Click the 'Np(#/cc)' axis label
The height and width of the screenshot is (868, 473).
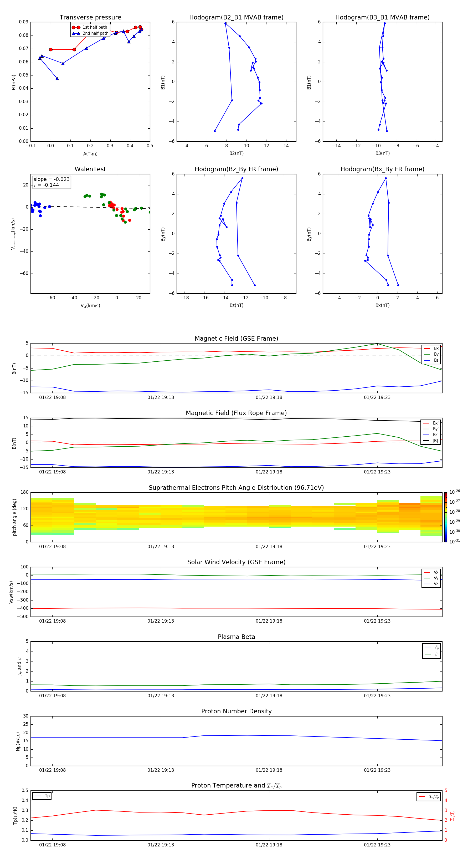click(x=18, y=741)
